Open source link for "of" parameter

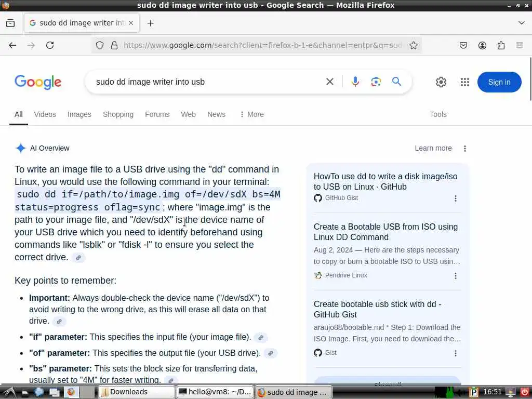pos(271,353)
